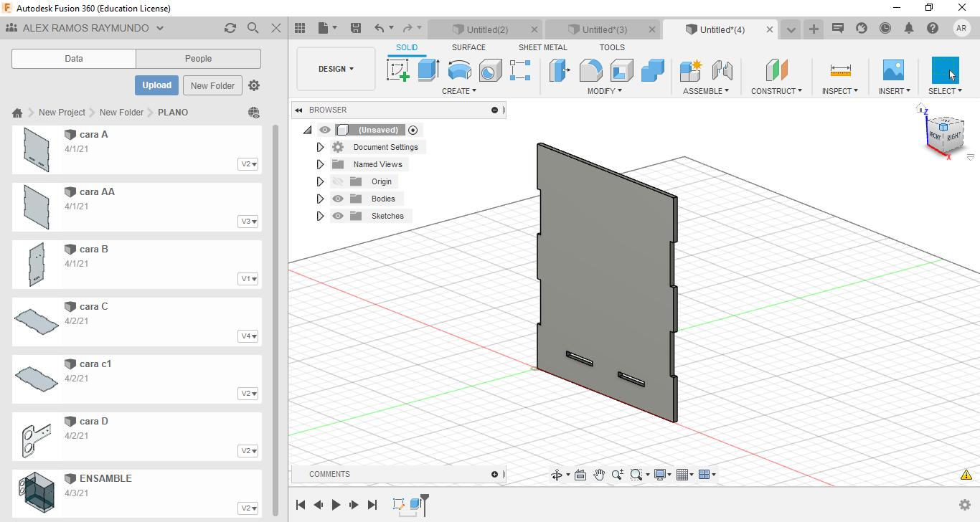Select the Extrude tool
Viewport: 980px width, 522px height.
[x=428, y=70]
